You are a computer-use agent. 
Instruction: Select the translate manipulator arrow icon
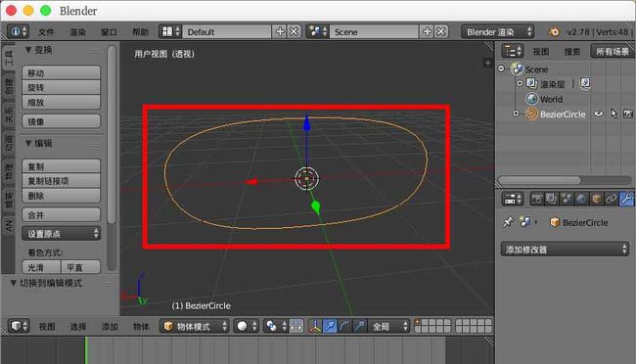pyautogui.click(x=330, y=326)
